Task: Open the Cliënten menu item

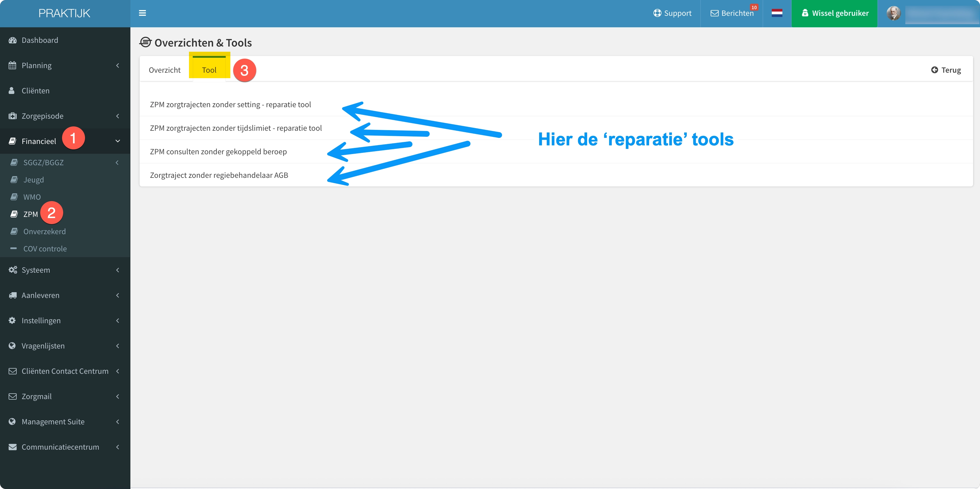Action: tap(65, 91)
